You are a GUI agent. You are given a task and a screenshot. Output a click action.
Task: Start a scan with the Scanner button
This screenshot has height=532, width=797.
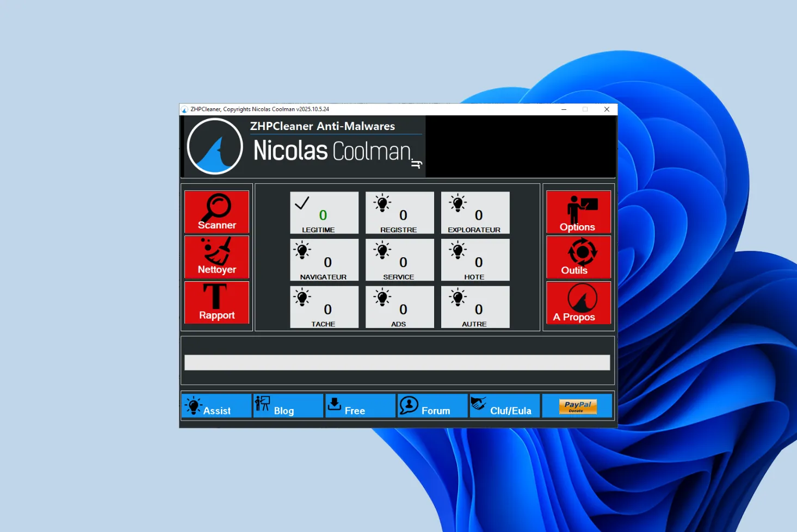coord(217,212)
